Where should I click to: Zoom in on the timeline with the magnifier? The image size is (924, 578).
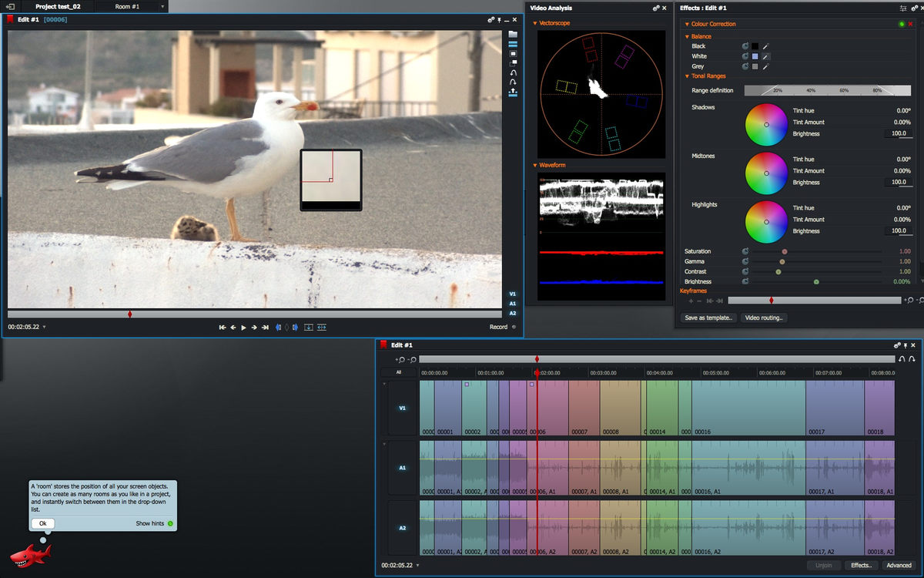[x=400, y=360]
